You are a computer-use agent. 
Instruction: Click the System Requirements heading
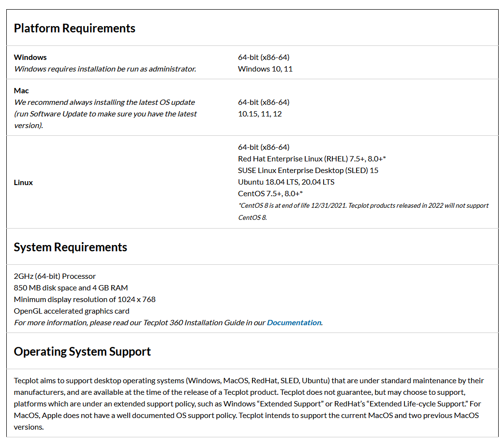click(71, 247)
